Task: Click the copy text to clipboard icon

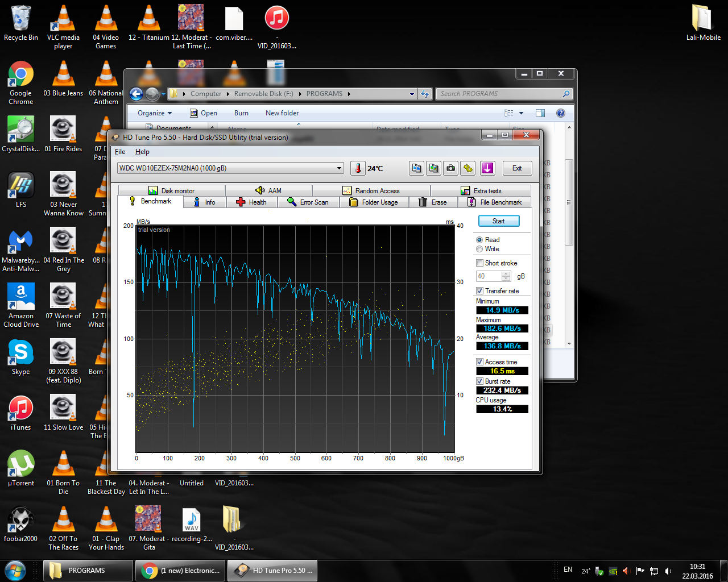Action: click(x=416, y=168)
